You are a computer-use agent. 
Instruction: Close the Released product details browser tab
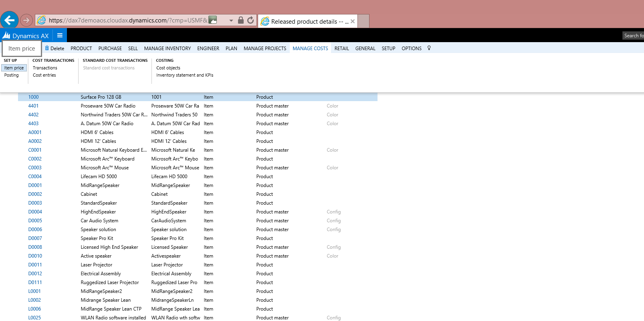click(x=353, y=21)
